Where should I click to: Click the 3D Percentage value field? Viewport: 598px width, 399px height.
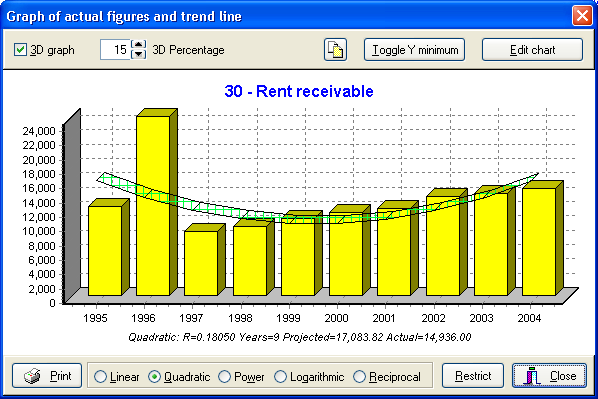pyautogui.click(x=115, y=50)
